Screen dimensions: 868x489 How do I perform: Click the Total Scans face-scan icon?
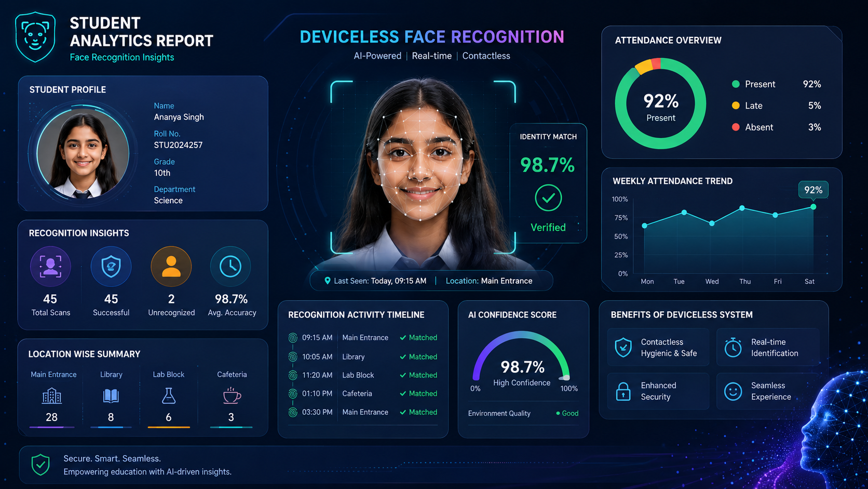(50, 267)
